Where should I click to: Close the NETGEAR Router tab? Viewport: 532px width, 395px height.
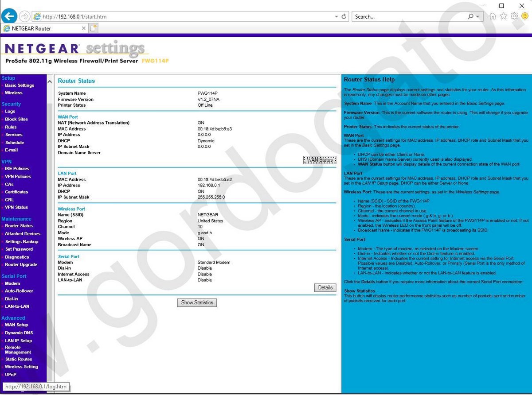[84, 28]
